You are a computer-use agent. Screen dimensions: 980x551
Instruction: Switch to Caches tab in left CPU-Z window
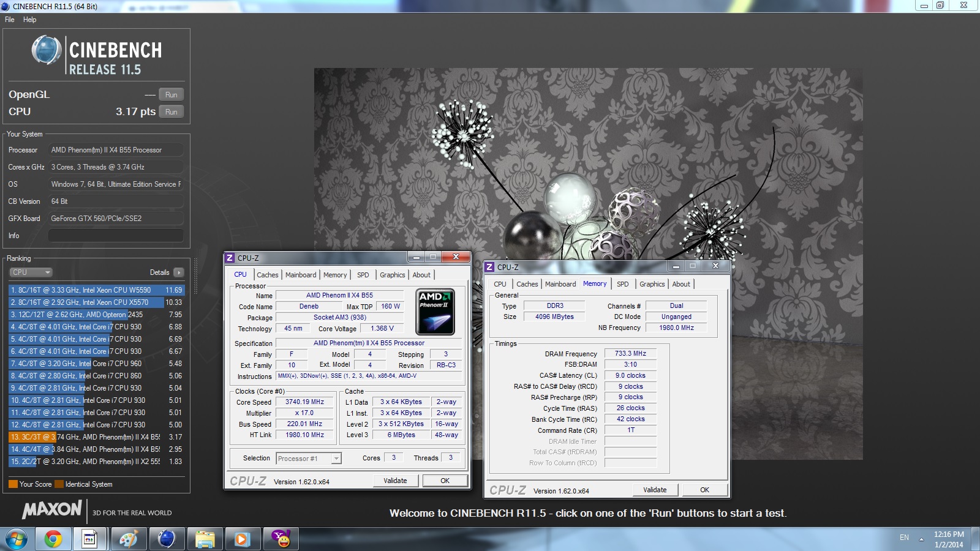coord(268,275)
